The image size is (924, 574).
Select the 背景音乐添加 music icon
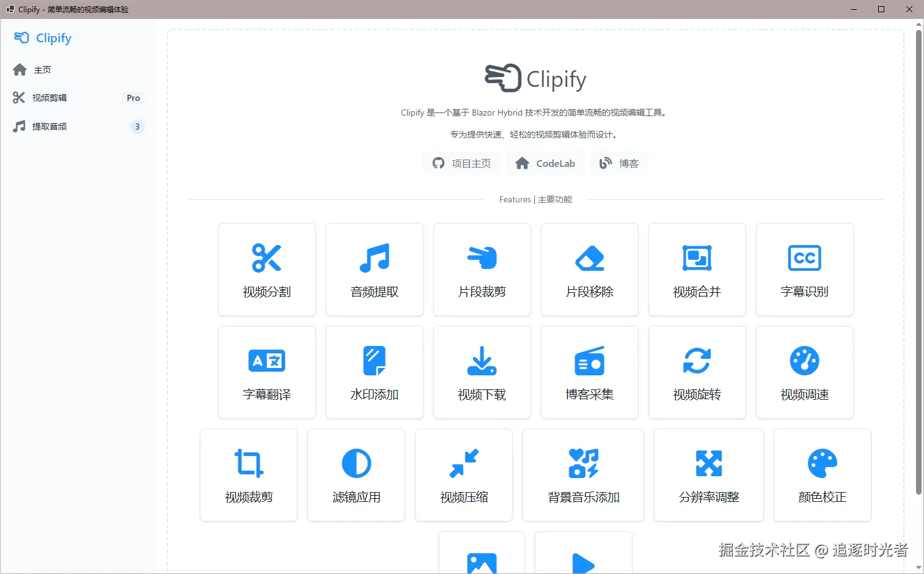(x=584, y=463)
